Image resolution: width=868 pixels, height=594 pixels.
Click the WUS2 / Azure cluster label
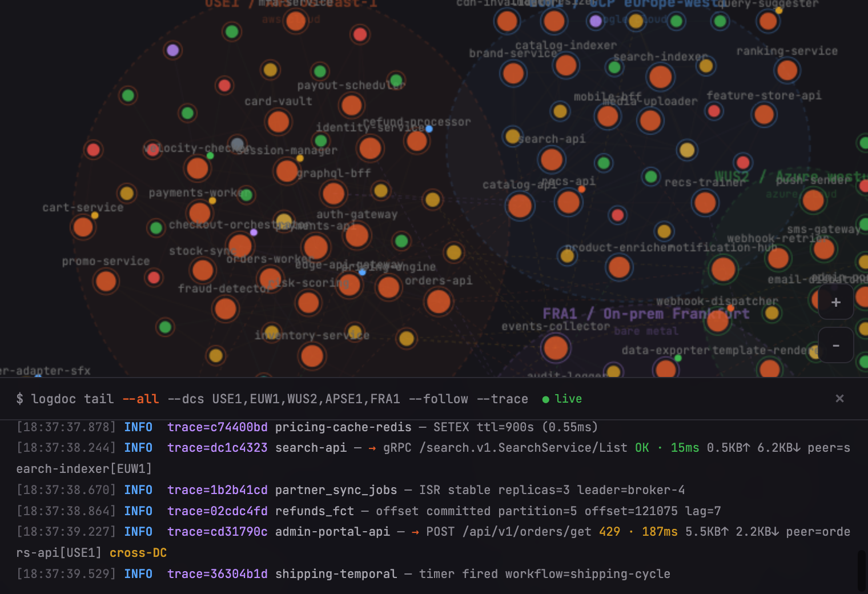pyautogui.click(x=791, y=177)
